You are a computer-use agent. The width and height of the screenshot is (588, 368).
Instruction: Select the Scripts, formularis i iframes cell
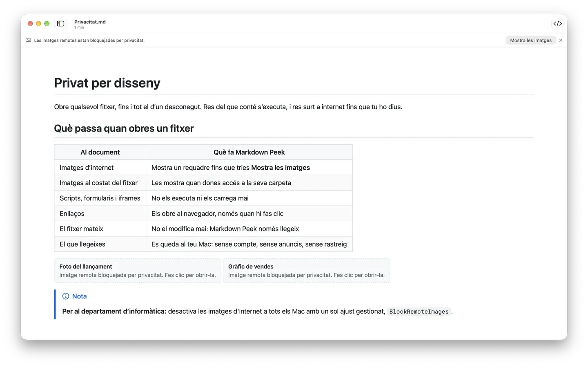tap(100, 198)
